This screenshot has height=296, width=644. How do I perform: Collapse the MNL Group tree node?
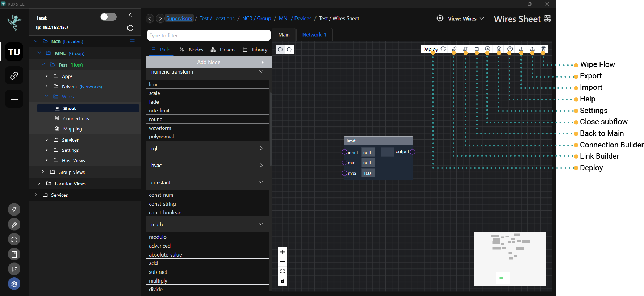[39, 53]
